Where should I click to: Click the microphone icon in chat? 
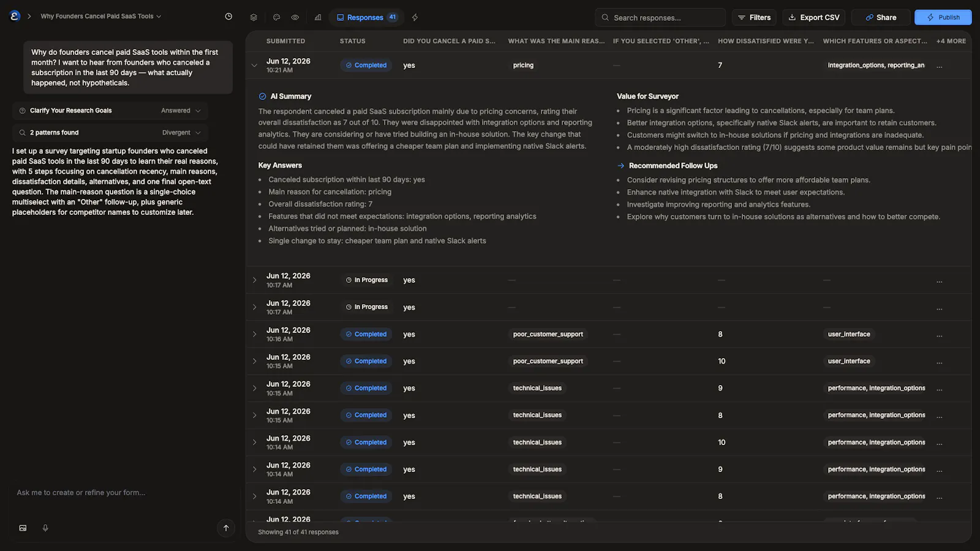(45, 528)
